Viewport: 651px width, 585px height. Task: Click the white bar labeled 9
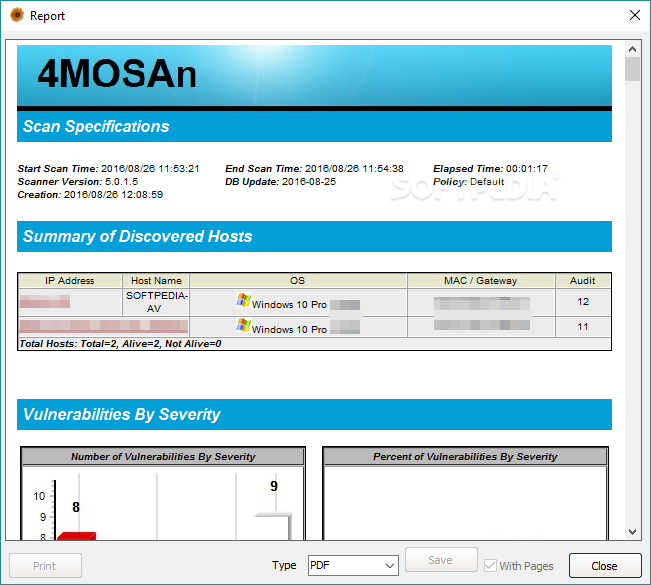click(274, 526)
